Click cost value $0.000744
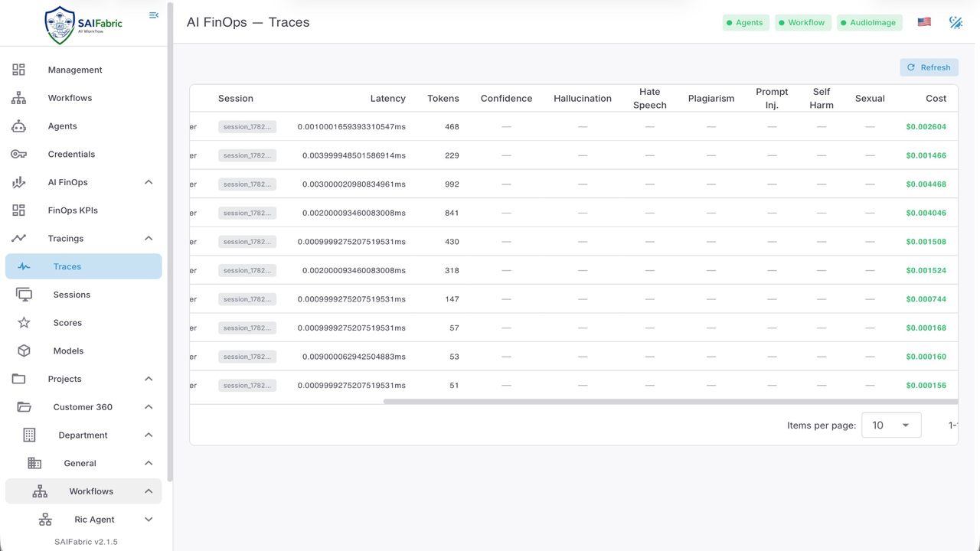Viewport: 980px width, 551px height. pyautogui.click(x=926, y=299)
